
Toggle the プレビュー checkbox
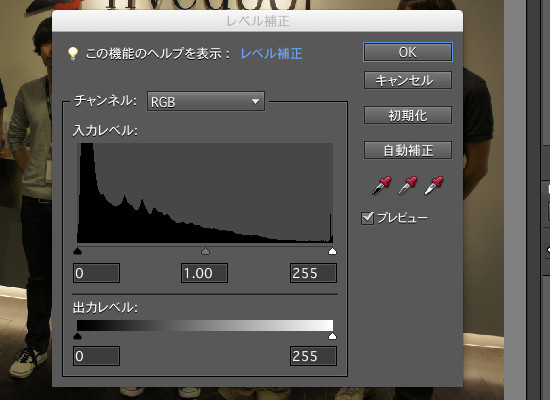pyautogui.click(x=367, y=218)
